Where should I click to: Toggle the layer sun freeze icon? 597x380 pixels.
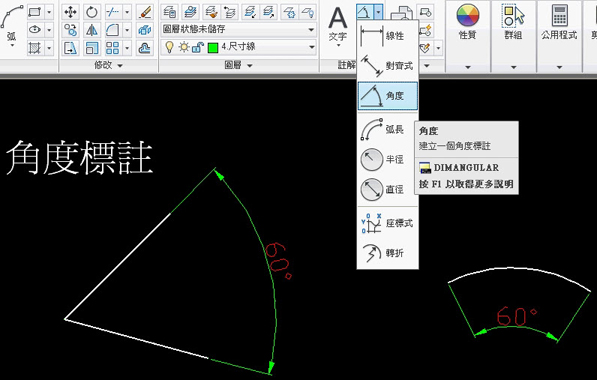click(184, 47)
